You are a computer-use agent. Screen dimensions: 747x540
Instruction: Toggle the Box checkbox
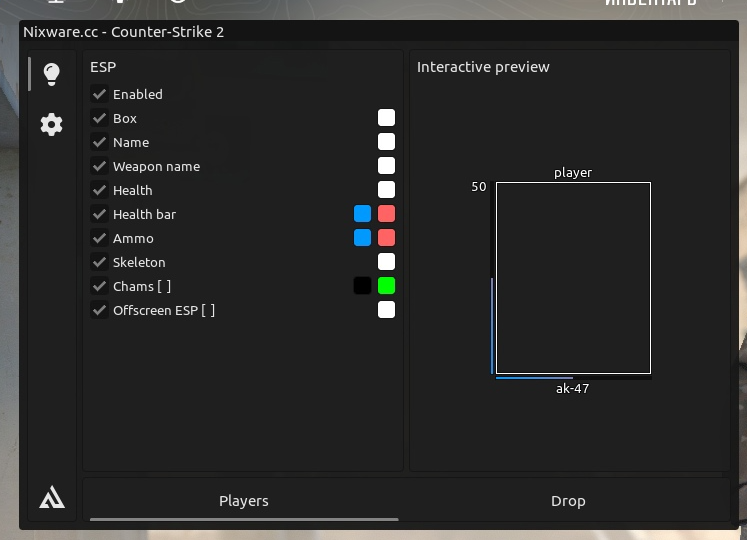coord(99,118)
